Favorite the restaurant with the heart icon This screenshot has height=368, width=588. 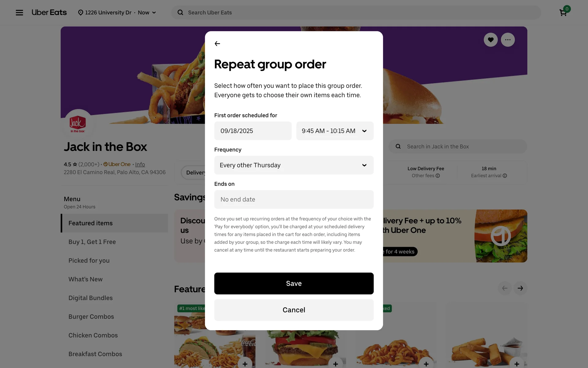491,40
